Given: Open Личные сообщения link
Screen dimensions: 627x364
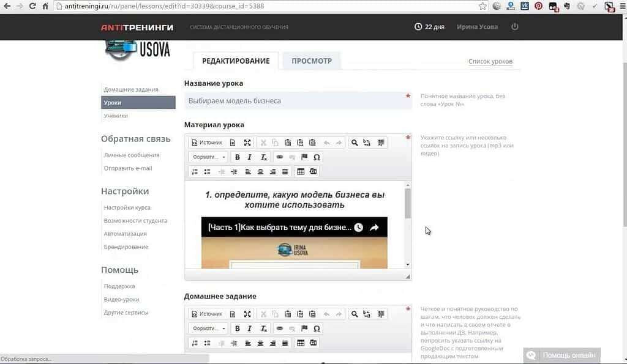Looking at the screenshot, I should pyautogui.click(x=132, y=155).
